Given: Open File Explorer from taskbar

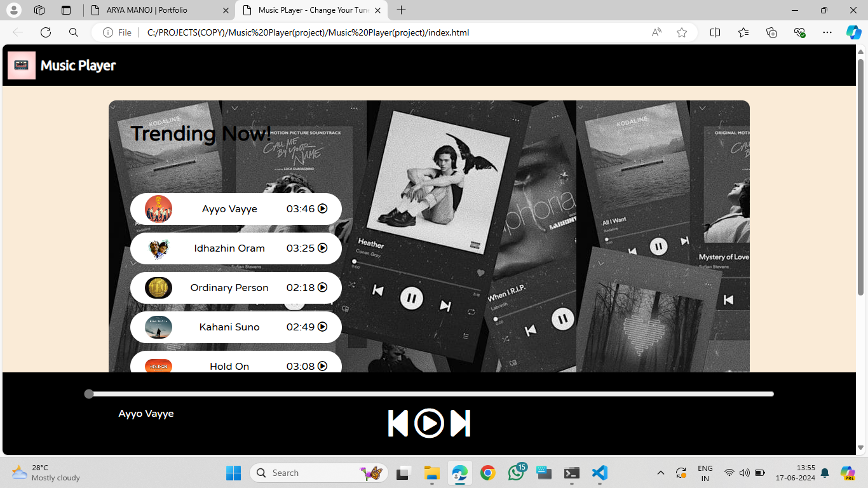Looking at the screenshot, I should tap(432, 473).
